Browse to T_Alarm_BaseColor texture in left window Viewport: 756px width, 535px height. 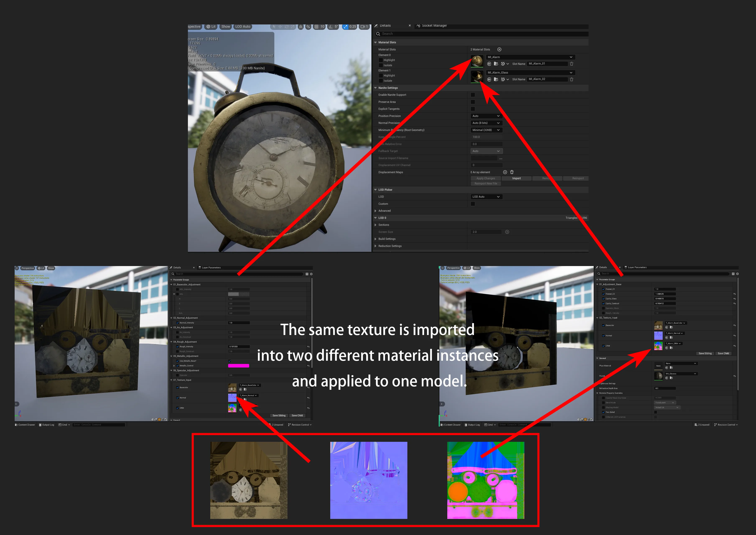[x=245, y=389]
